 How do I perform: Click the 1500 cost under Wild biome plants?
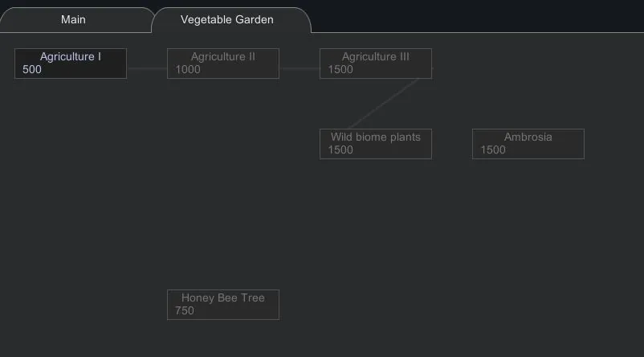point(340,150)
